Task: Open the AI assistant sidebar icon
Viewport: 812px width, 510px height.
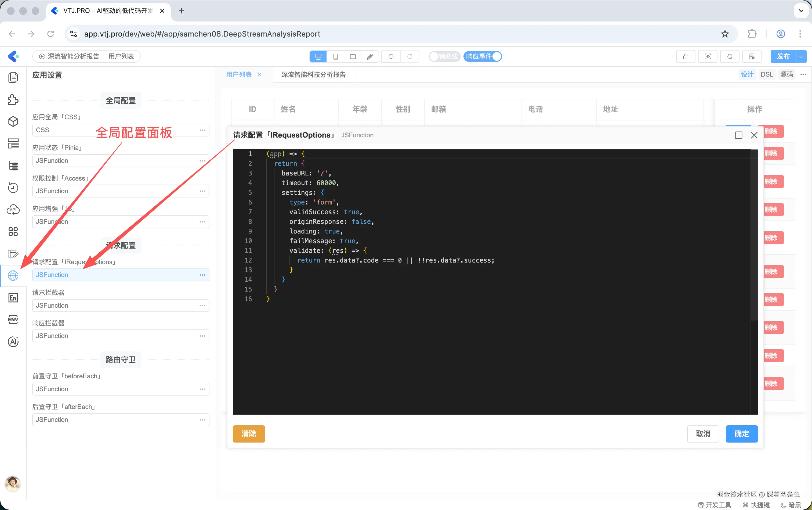Action: pyautogui.click(x=13, y=342)
